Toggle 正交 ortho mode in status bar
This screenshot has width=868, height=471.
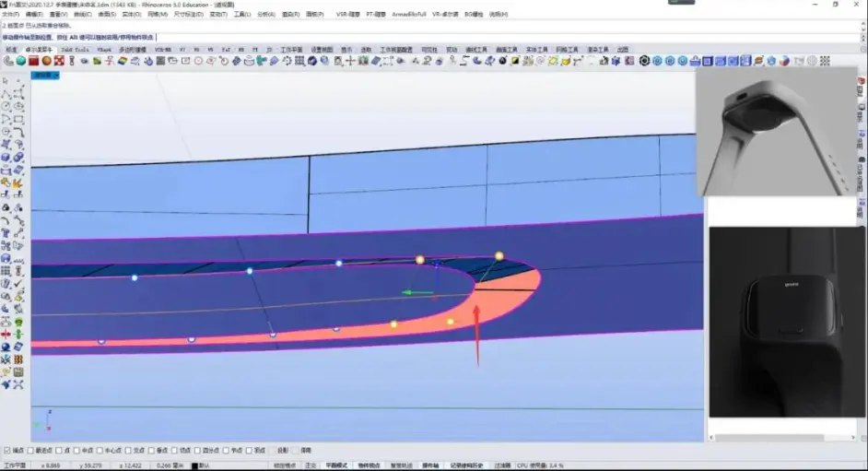pyautogui.click(x=311, y=465)
